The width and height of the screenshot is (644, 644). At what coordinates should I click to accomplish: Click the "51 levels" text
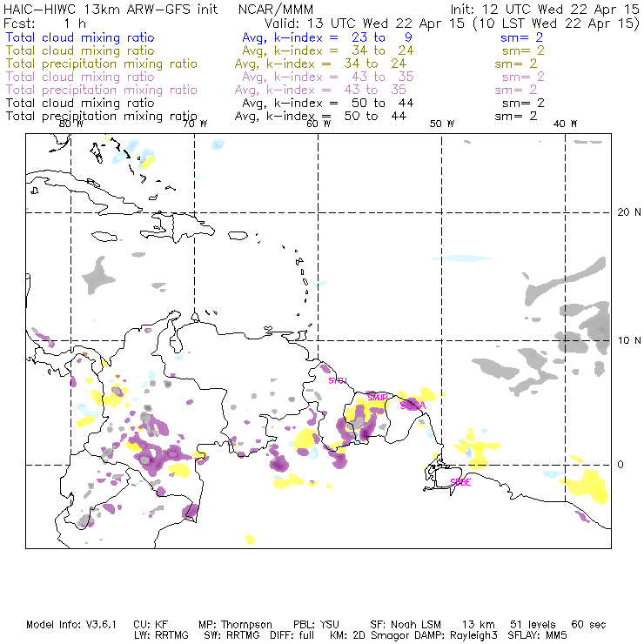click(x=533, y=625)
